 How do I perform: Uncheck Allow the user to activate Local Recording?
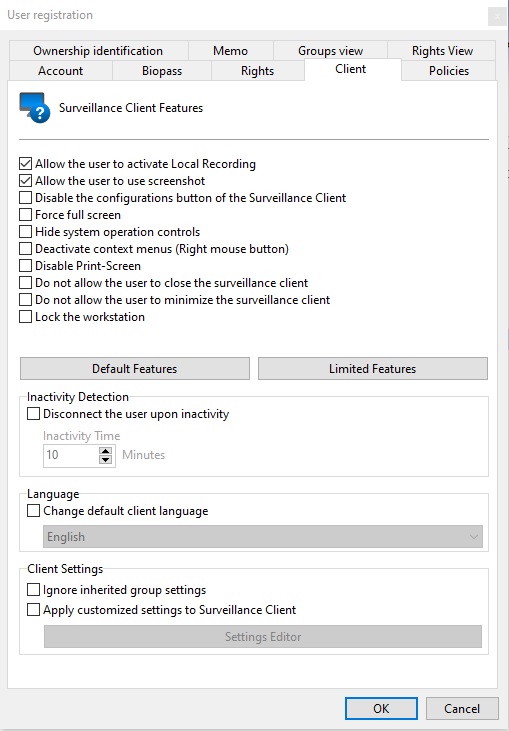pos(25,164)
